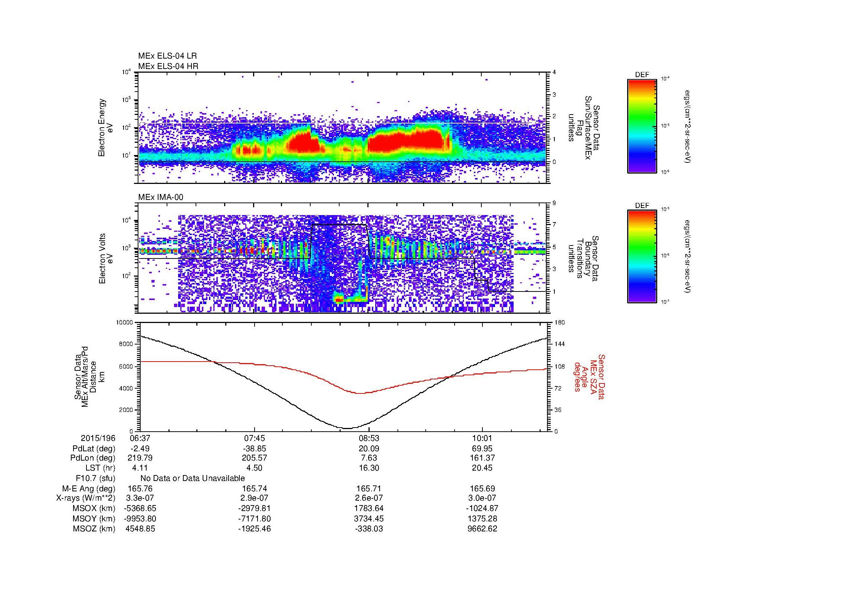Click PdLon value '7.63'
This screenshot has width=868, height=613.
click(369, 458)
